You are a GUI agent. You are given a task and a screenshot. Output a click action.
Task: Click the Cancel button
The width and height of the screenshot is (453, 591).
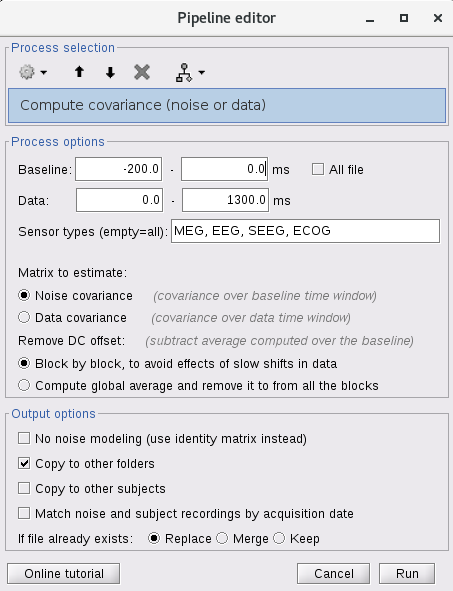[x=334, y=573]
